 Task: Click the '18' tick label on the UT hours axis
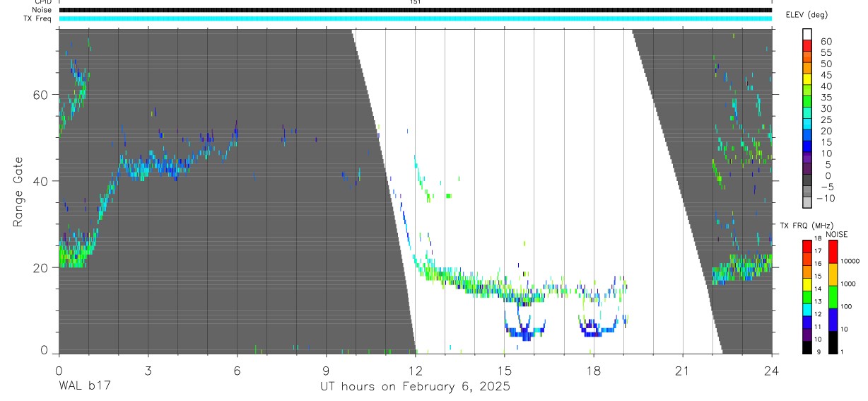point(594,370)
